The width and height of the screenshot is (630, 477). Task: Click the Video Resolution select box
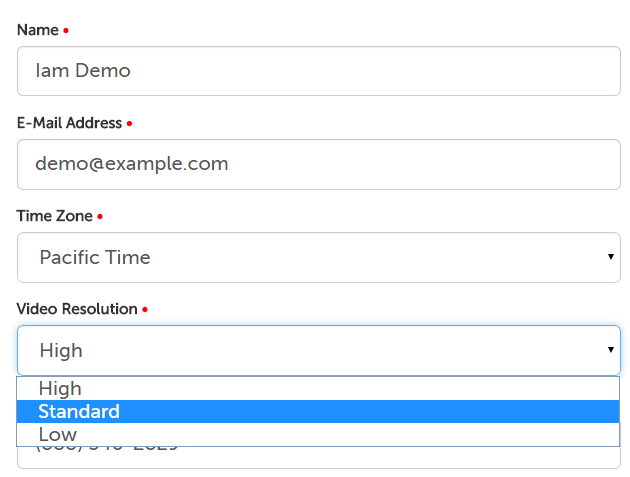pyautogui.click(x=318, y=351)
